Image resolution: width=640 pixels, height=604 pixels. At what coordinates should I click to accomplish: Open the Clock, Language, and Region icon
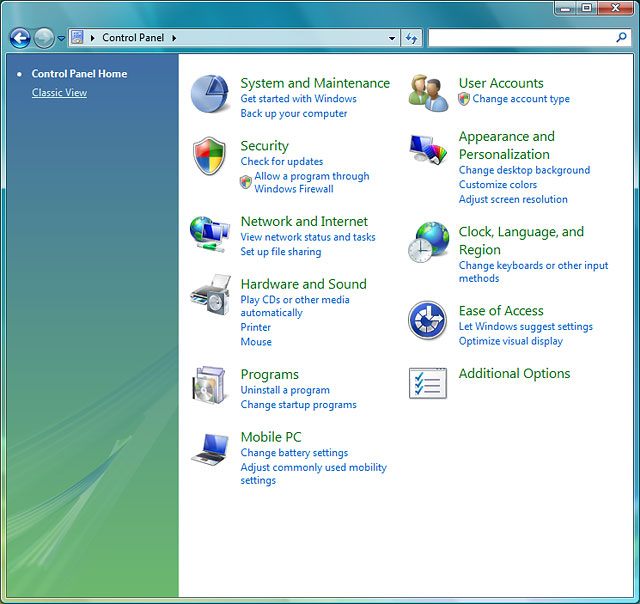click(428, 243)
